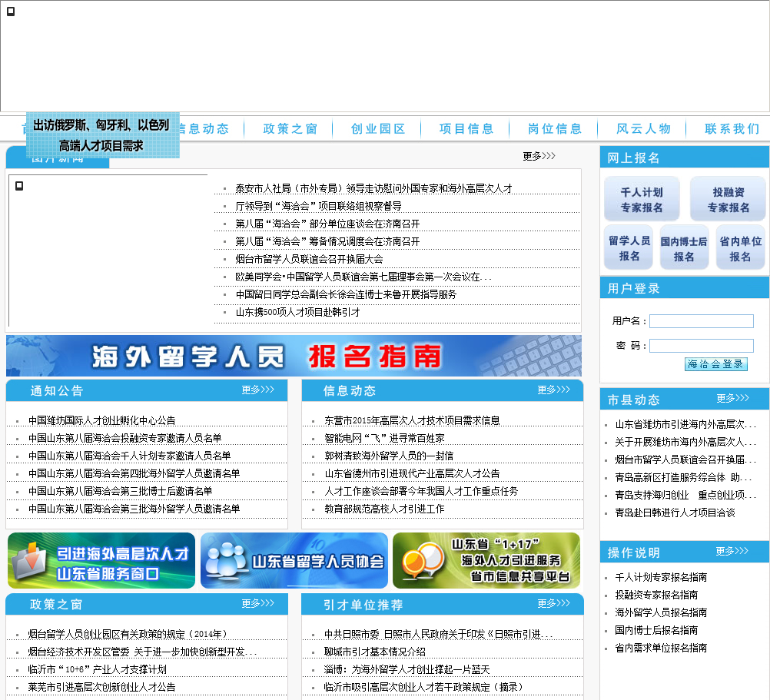Image resolution: width=770 pixels, height=700 pixels.
Task: Open 青岛高新区打造服务综合体 in 市县动态
Action: click(x=683, y=478)
